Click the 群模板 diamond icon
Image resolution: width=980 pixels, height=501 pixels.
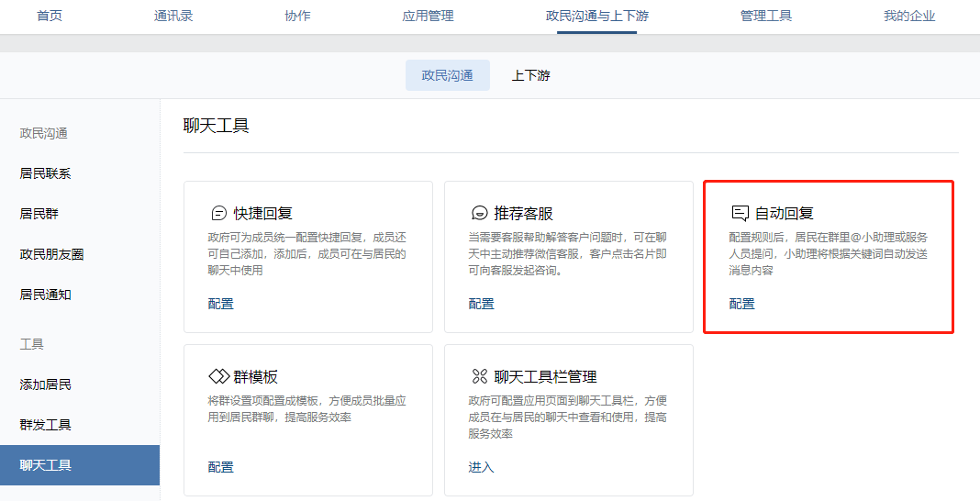(218, 377)
